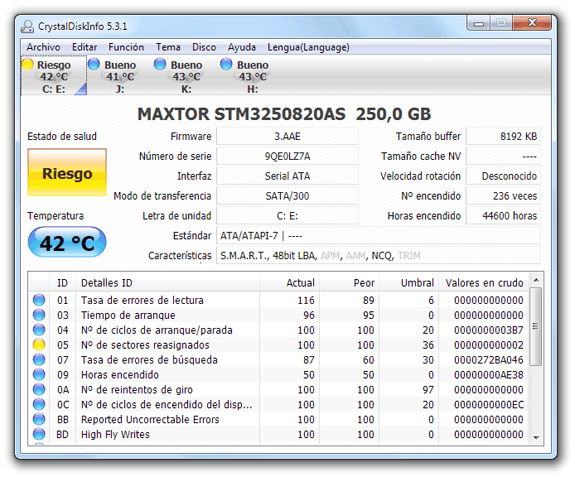The width and height of the screenshot is (575, 477).
Task: Click the blue status icon for attribute 01
Action: click(39, 300)
